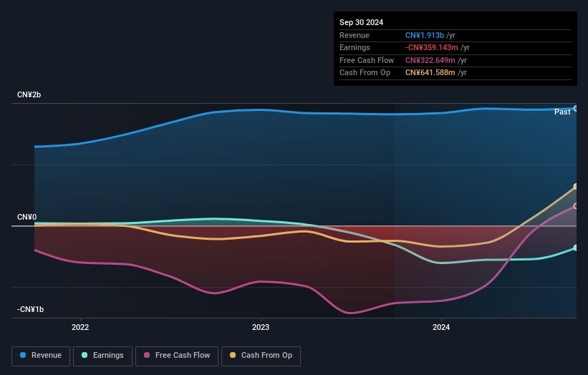Click the CN¥322.649m free cash flow value
588x375 pixels.
pos(430,60)
